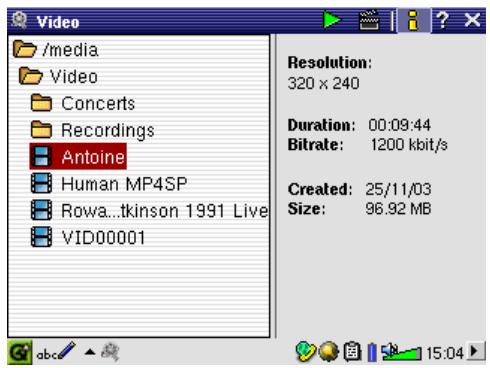Close the Video application window
The image size is (490, 368).
pos(472,20)
